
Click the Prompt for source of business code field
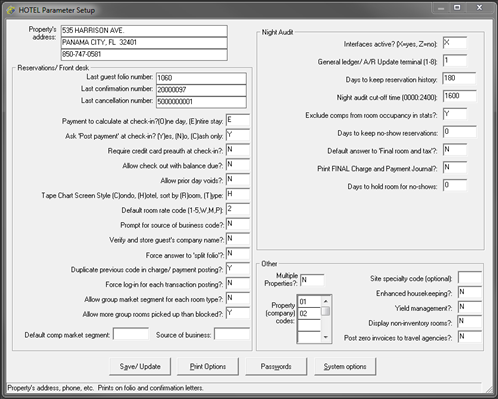click(x=238, y=224)
